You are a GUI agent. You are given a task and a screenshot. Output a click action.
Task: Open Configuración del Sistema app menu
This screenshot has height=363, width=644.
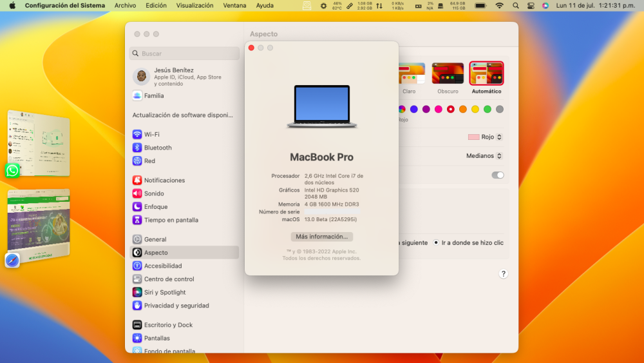pos(65,5)
